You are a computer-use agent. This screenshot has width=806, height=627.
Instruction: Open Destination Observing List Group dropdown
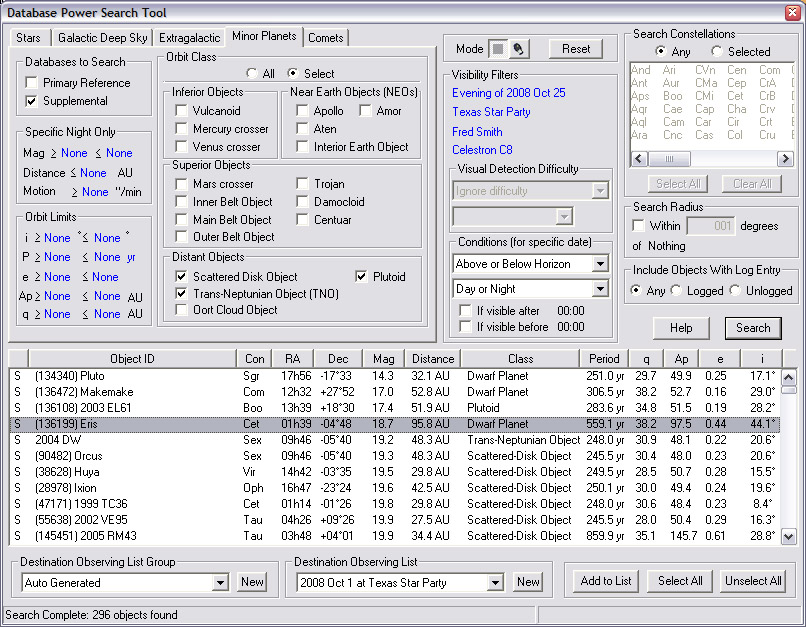click(220, 582)
